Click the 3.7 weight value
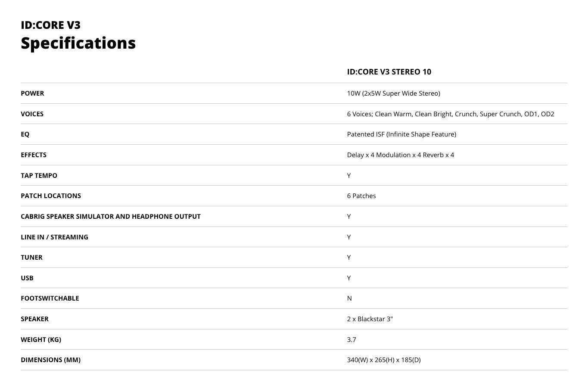Screen dimensions: 588x391 (352, 340)
